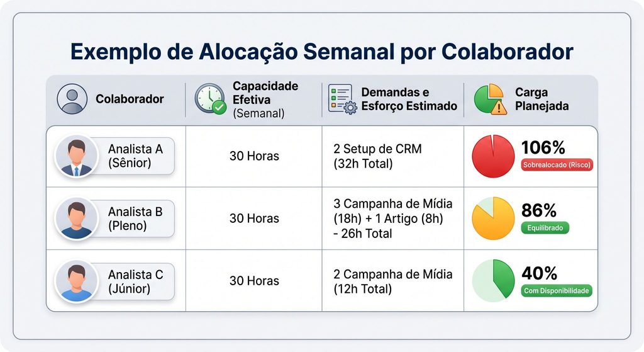The image size is (644, 352).
Task: Click Analista A (Sênior) name label
Action: [136, 156]
